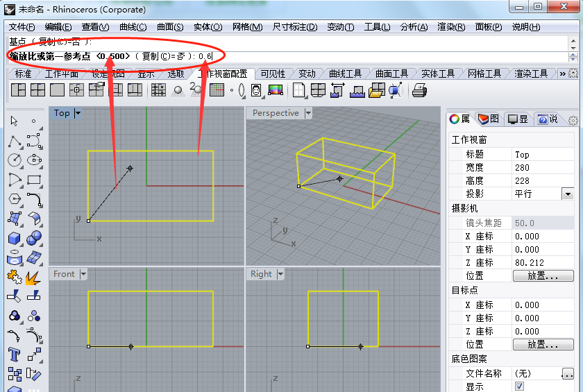
Task: Open the help 说 panel tab
Action: click(548, 119)
